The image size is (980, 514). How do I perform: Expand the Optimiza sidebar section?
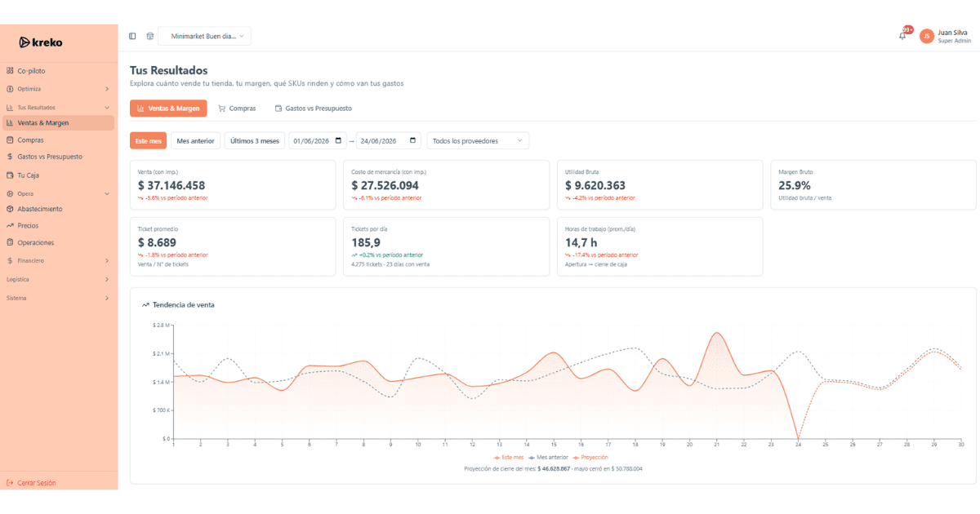click(59, 89)
